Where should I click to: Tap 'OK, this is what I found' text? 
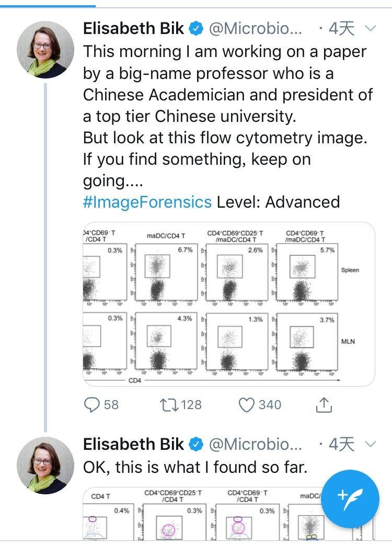point(195,467)
